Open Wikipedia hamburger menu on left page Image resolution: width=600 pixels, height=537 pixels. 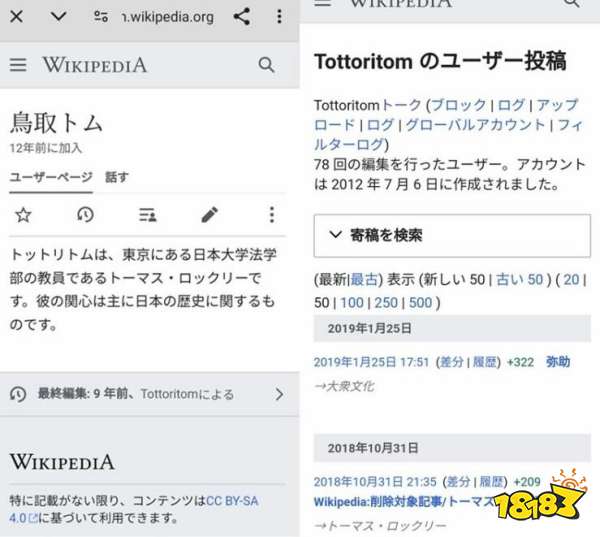18,65
